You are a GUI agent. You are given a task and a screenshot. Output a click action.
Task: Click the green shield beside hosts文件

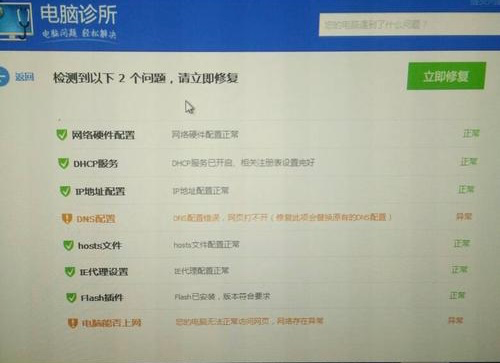pos(68,245)
